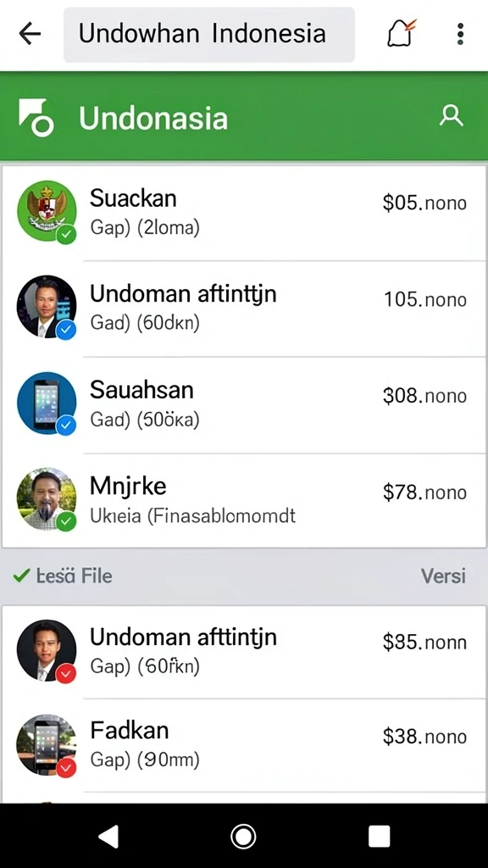Tap the Fadkan phone avatar
The width and height of the screenshot is (488, 868).
click(47, 744)
